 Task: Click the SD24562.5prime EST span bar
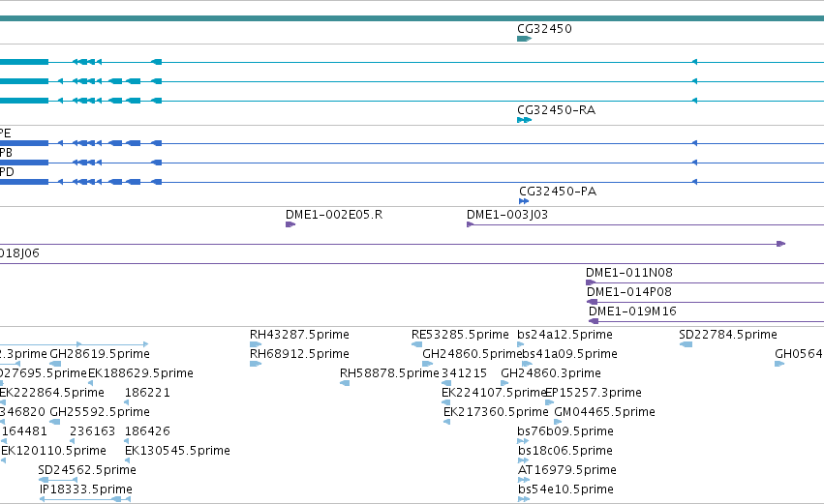tap(58, 480)
